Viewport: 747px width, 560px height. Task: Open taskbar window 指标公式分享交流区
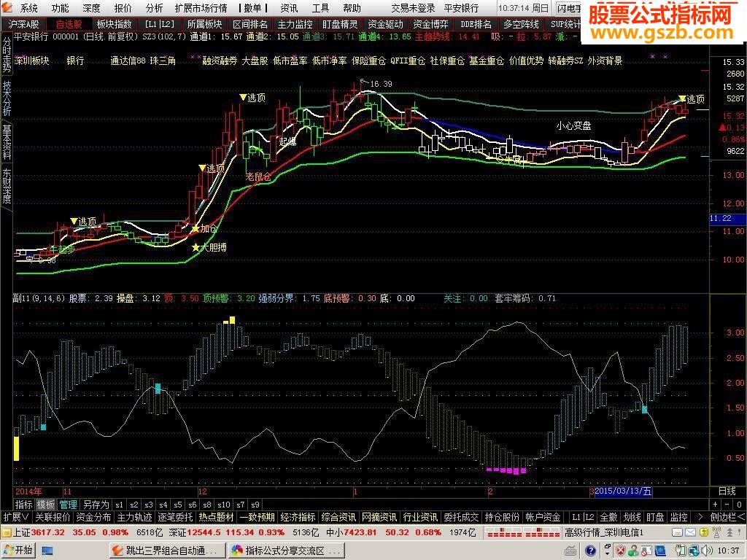[286, 551]
